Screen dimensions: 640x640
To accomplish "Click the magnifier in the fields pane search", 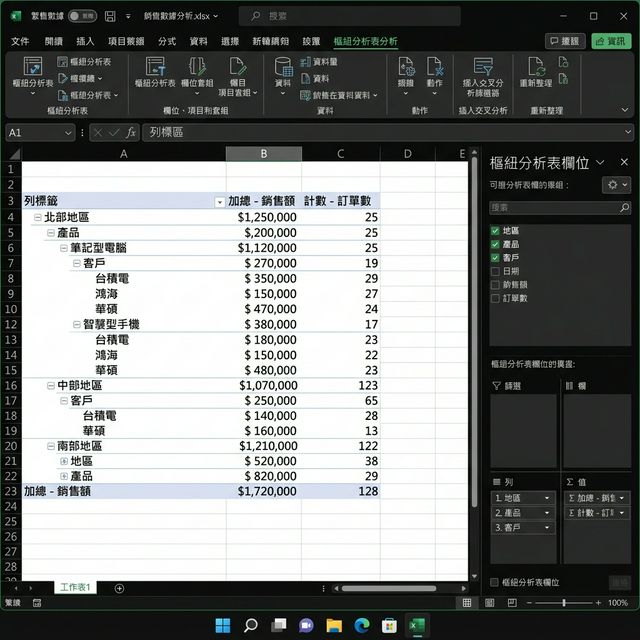I will [x=624, y=208].
